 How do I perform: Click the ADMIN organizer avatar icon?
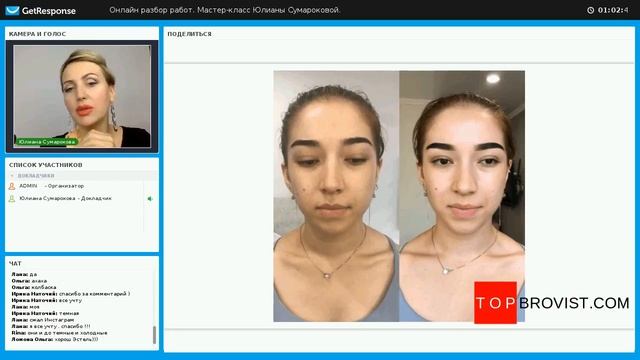click(12, 186)
